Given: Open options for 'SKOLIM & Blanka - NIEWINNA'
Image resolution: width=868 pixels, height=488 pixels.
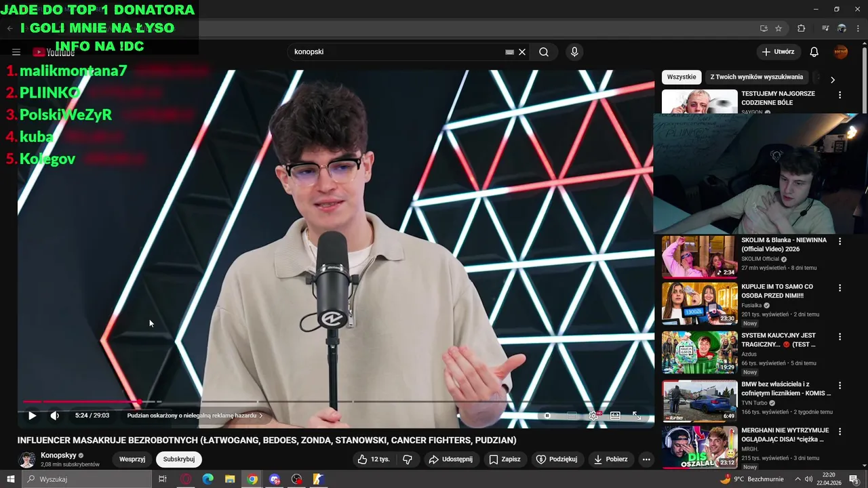Looking at the screenshot, I should click(840, 241).
